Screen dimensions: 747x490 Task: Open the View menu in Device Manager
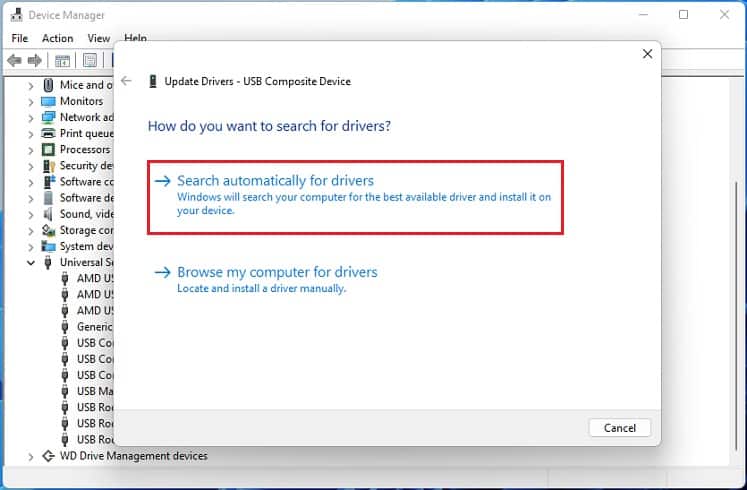(x=99, y=38)
